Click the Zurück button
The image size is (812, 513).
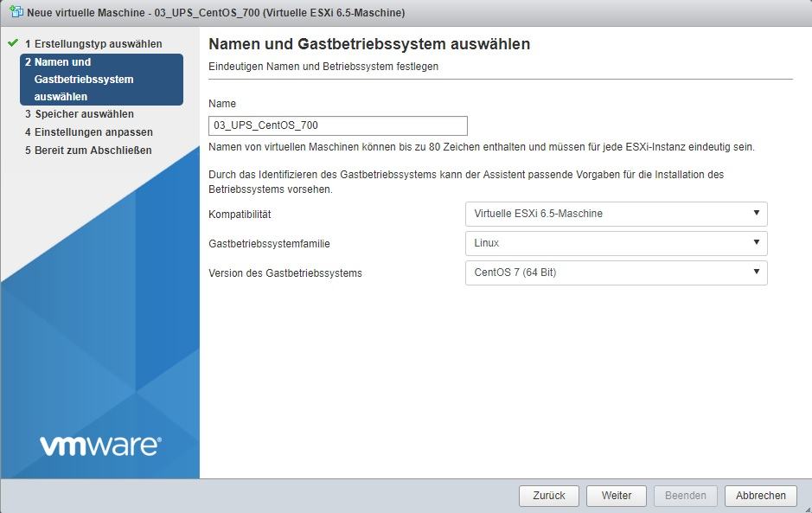(x=549, y=496)
